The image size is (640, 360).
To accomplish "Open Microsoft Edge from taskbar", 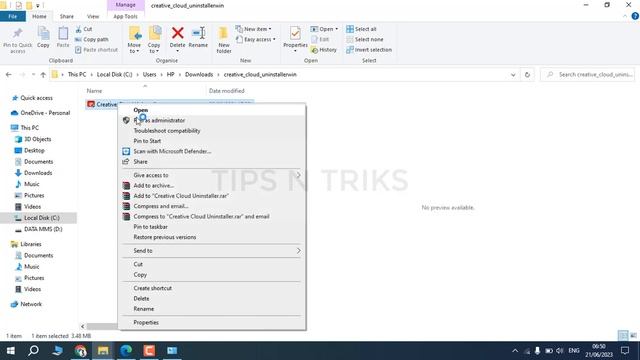I will pos(126,351).
